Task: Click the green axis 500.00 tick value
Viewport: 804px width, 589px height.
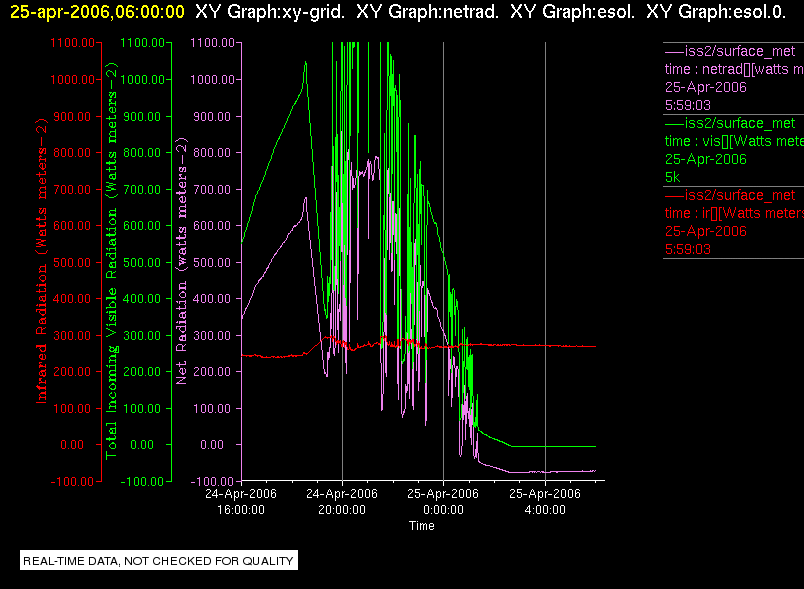Action: (x=142, y=263)
